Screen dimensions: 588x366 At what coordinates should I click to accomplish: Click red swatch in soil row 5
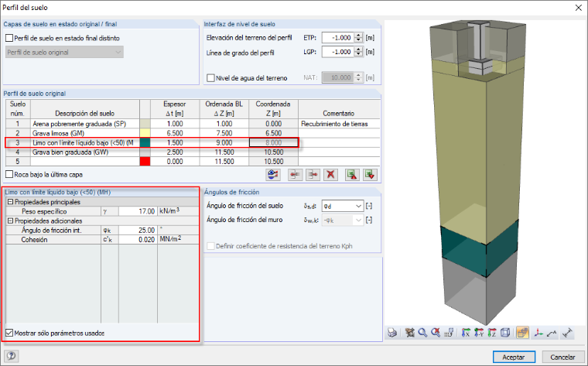(x=145, y=162)
